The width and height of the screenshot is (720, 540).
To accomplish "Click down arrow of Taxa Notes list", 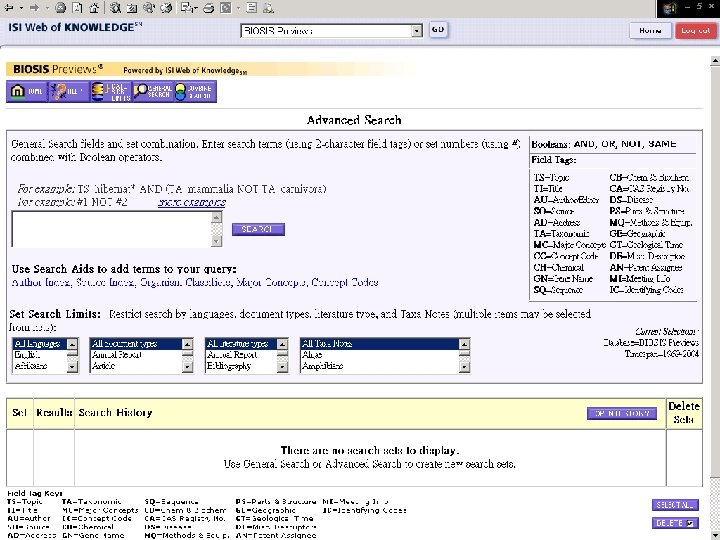I will (x=464, y=366).
